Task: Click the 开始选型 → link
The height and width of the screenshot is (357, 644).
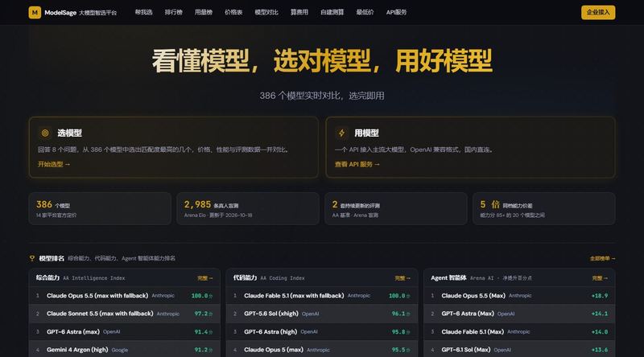Action: pos(54,164)
